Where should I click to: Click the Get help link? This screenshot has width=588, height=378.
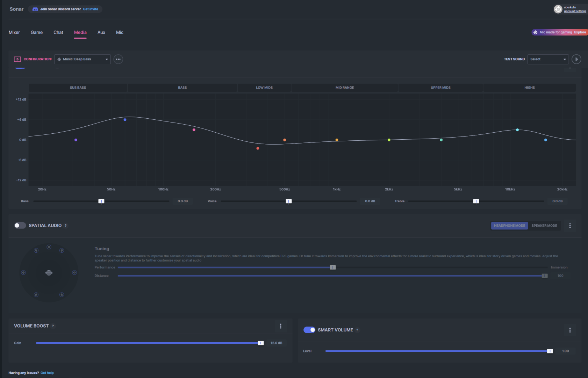click(x=47, y=373)
